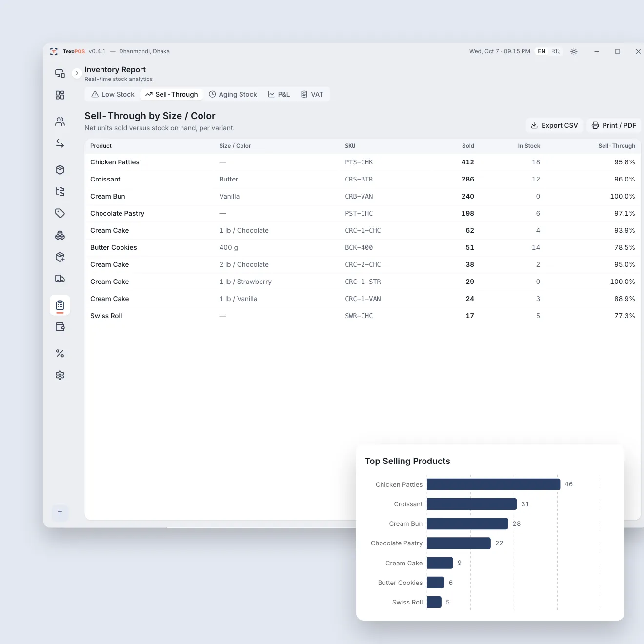Switch to the VAT tab
Screen dimensions: 644x644
(x=312, y=94)
